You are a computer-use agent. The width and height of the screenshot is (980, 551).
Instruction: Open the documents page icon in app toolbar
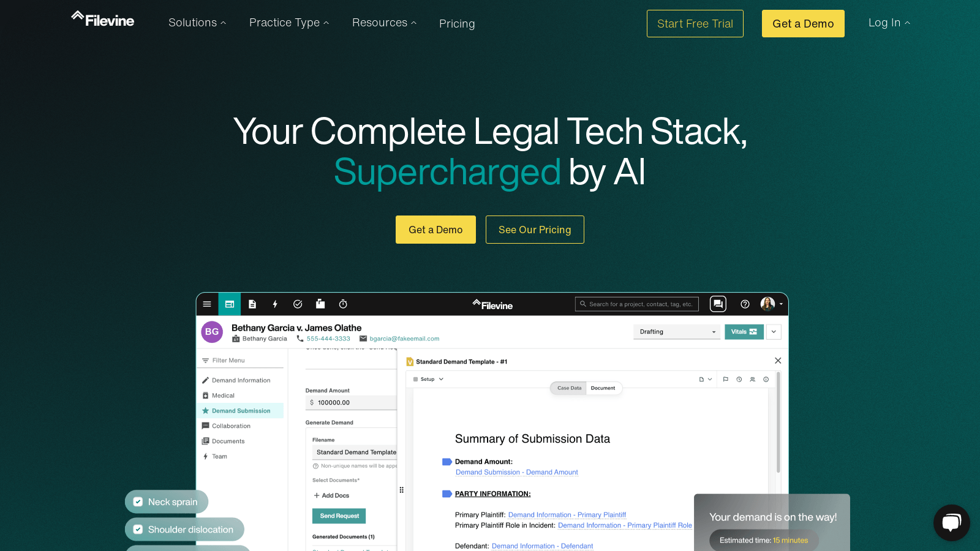point(252,304)
